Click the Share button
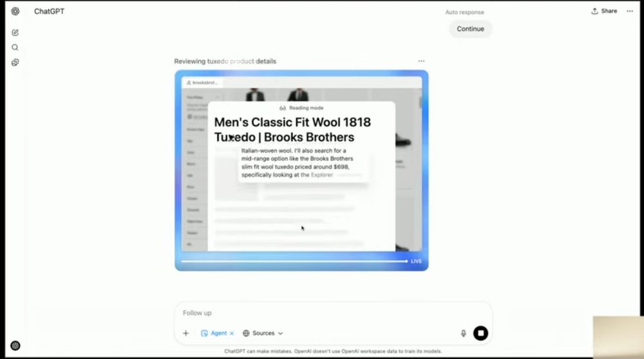 tap(604, 11)
